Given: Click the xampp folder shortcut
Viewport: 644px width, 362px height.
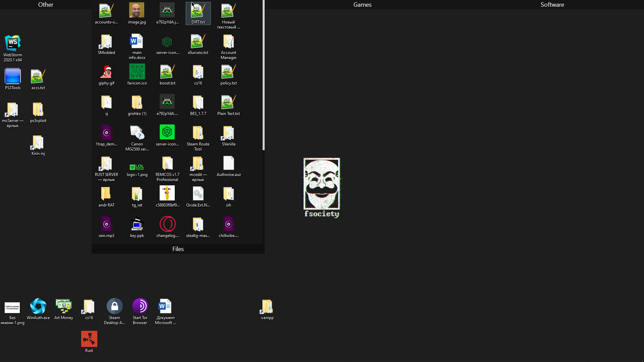Looking at the screenshot, I should (267, 307).
